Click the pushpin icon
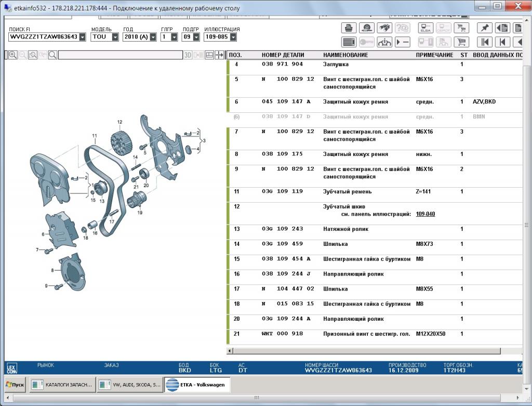 485,28
